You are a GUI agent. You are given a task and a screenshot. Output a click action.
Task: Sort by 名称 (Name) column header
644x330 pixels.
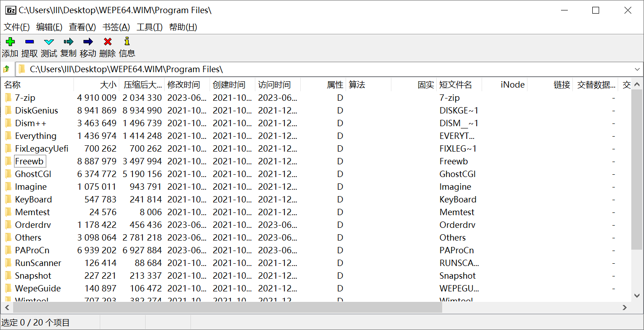pos(38,85)
